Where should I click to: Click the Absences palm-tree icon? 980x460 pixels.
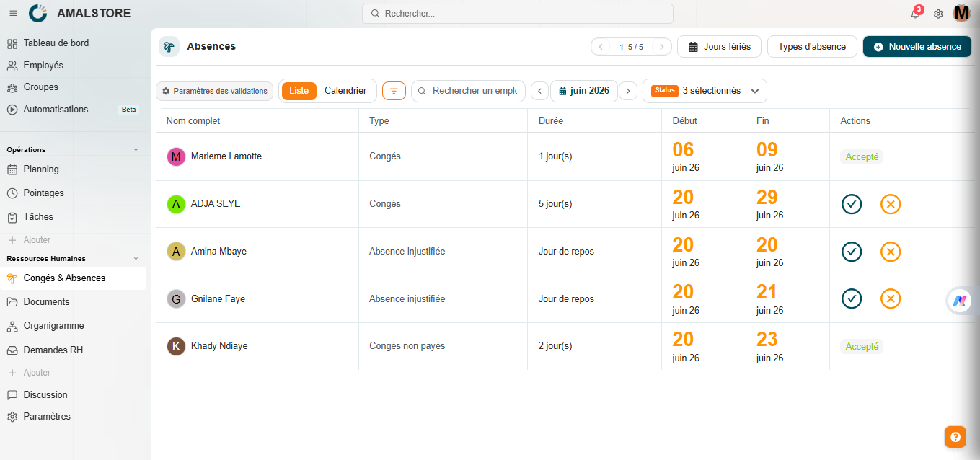pos(169,47)
